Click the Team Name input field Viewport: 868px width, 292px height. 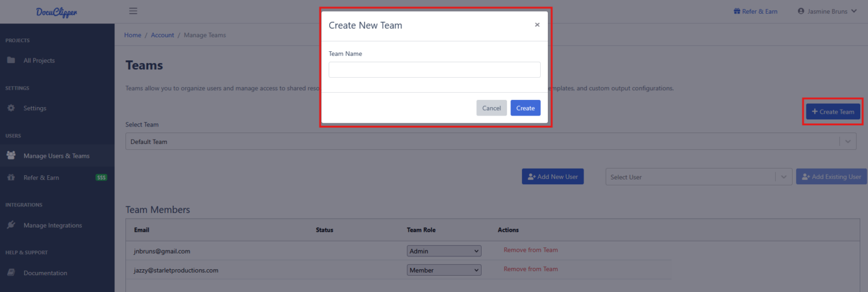click(x=435, y=70)
